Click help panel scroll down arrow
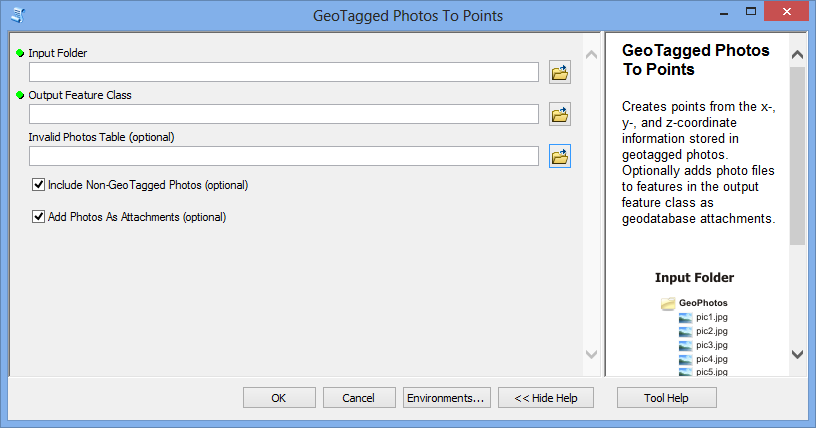816x428 pixels. point(797,355)
